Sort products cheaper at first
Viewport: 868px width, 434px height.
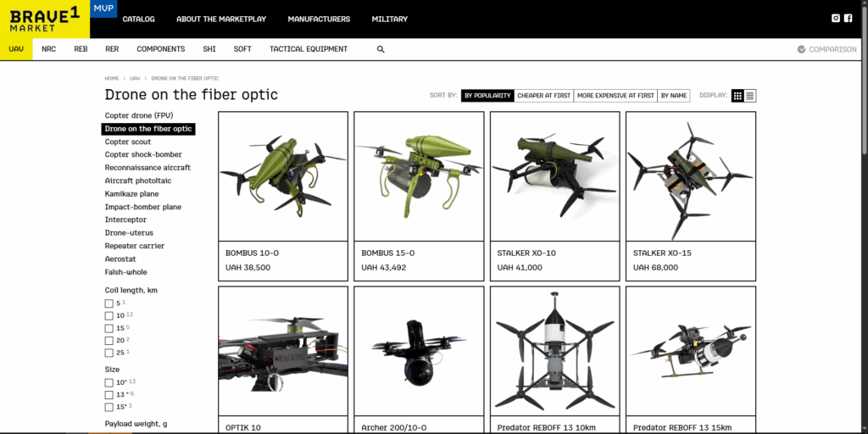[x=543, y=96]
